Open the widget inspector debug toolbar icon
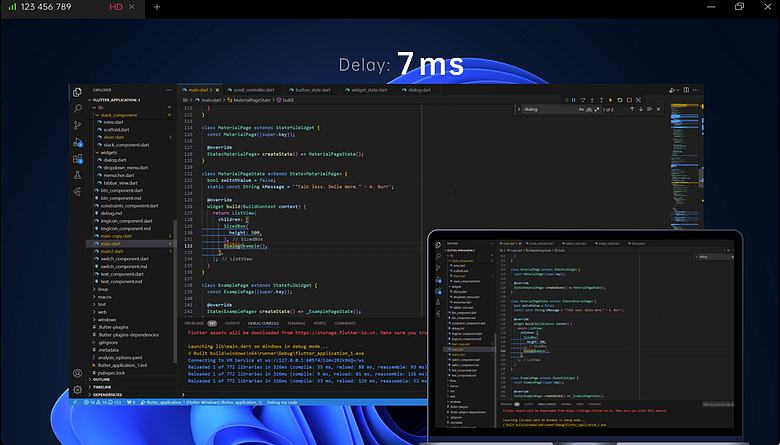The height and width of the screenshot is (445, 780). [639, 100]
